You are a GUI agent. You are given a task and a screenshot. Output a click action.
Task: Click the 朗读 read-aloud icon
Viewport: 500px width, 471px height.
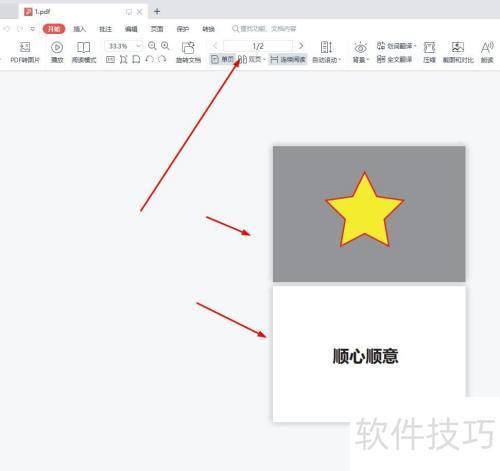[x=487, y=47]
